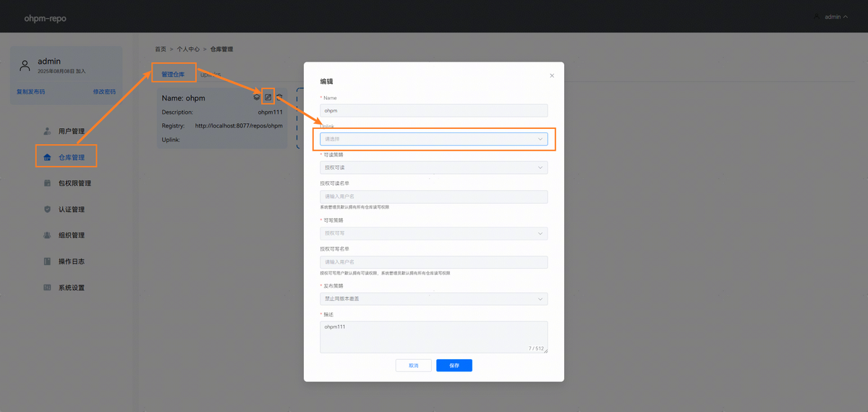The image size is (868, 412).
Task: Select 仓库管理 in the sidebar
Action: (71, 157)
